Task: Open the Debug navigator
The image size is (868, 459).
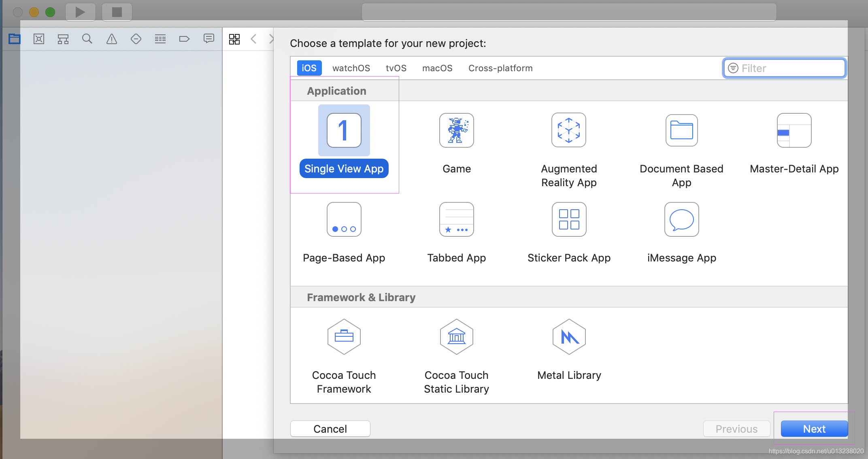Action: point(160,39)
